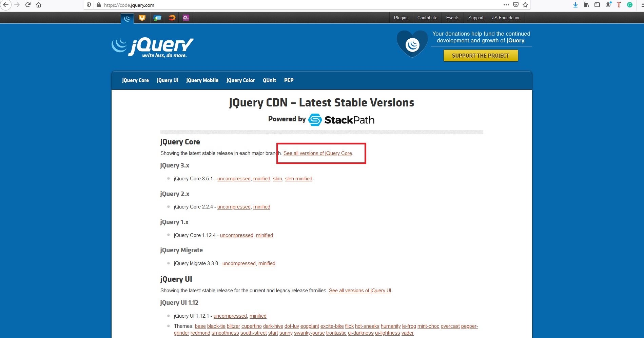Screen dimensions: 644x338
Task: Open the browser hamburger menu
Action: [x=642, y=5]
